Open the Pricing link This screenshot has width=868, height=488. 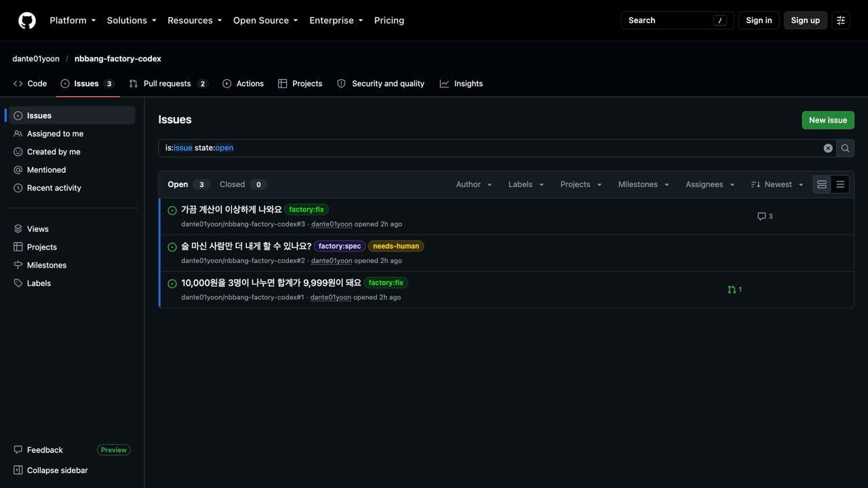pyautogui.click(x=389, y=20)
